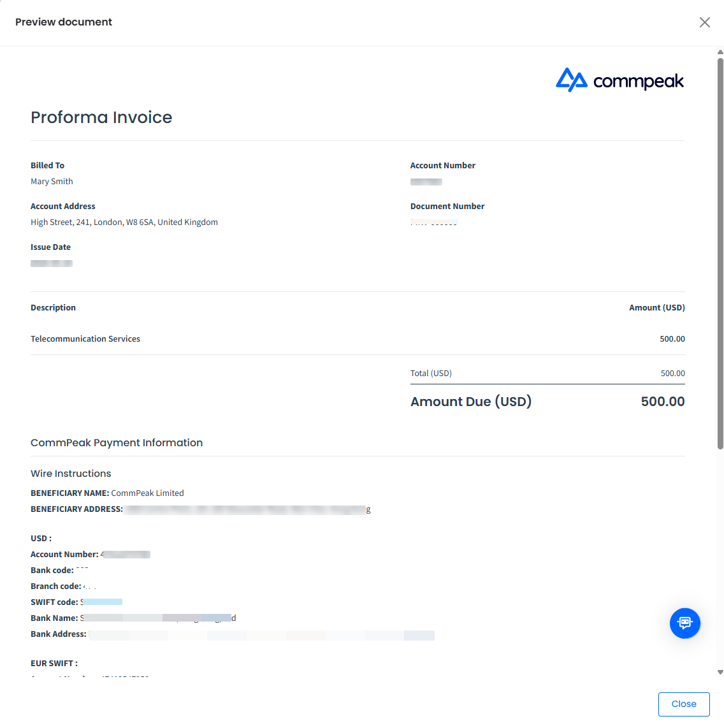Viewport: 724px width, 728px height.
Task: Click the High Street account address
Action: click(124, 222)
